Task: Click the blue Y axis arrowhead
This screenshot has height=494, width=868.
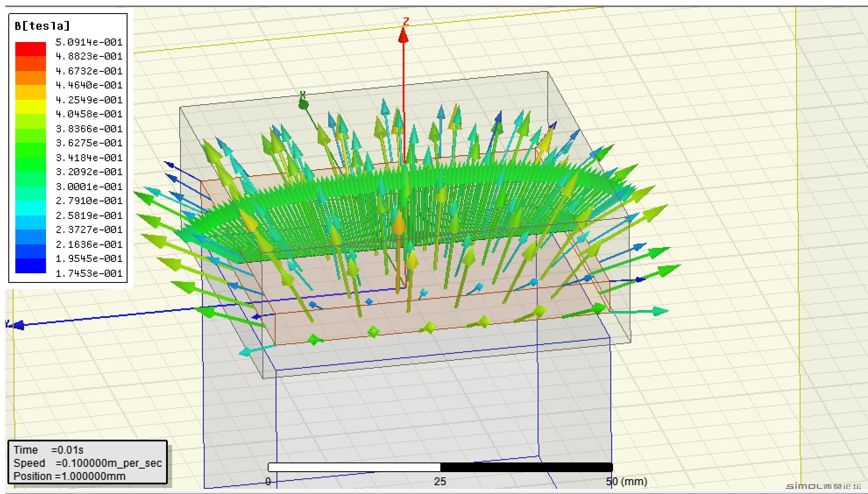Action: click(x=18, y=325)
